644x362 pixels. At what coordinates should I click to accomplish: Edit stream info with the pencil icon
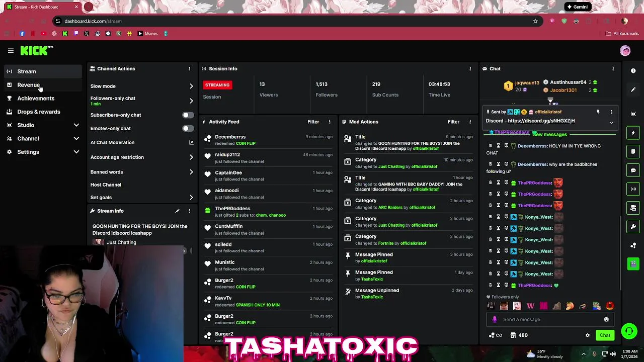coord(177,211)
